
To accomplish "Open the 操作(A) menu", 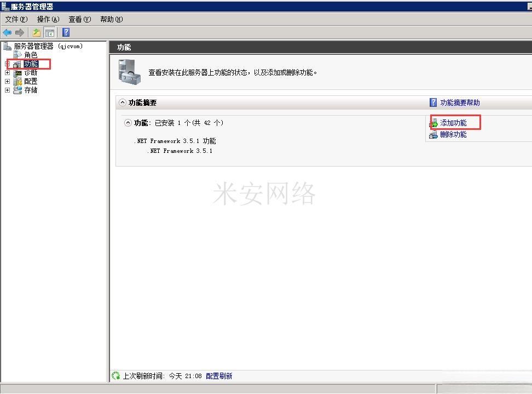I will 48,19.
